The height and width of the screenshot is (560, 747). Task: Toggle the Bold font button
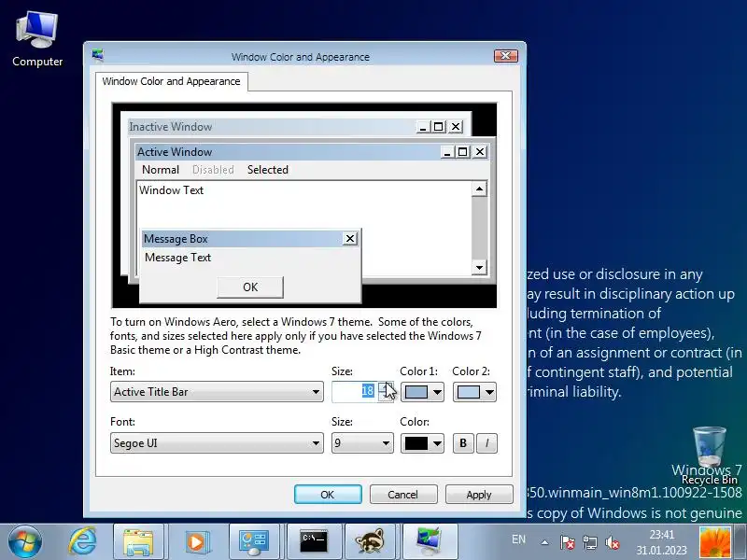click(462, 443)
